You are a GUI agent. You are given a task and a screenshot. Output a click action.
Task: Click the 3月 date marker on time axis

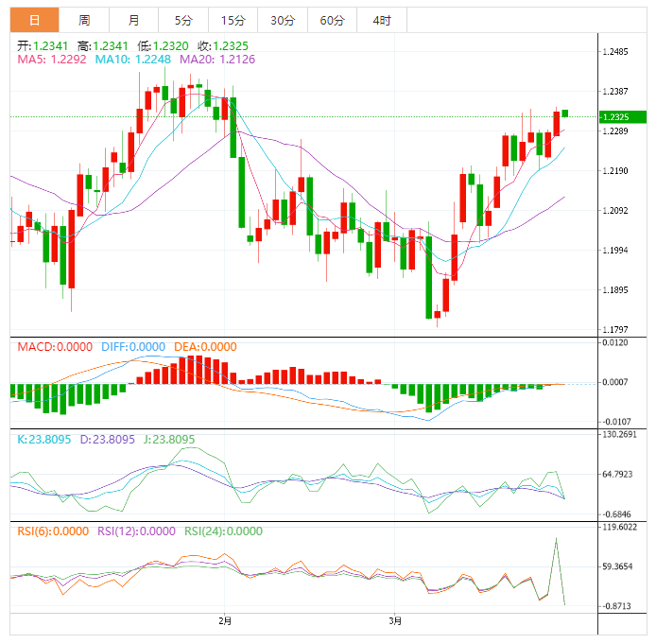point(396,621)
